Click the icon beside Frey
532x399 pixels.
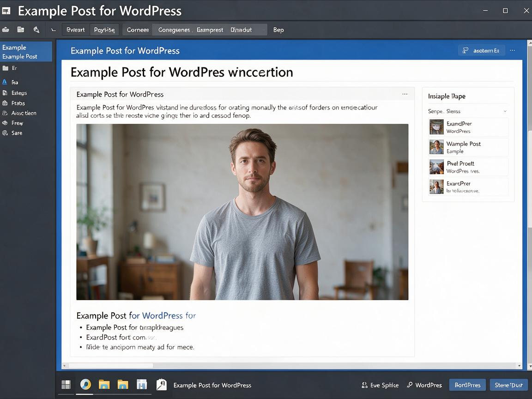point(5,123)
